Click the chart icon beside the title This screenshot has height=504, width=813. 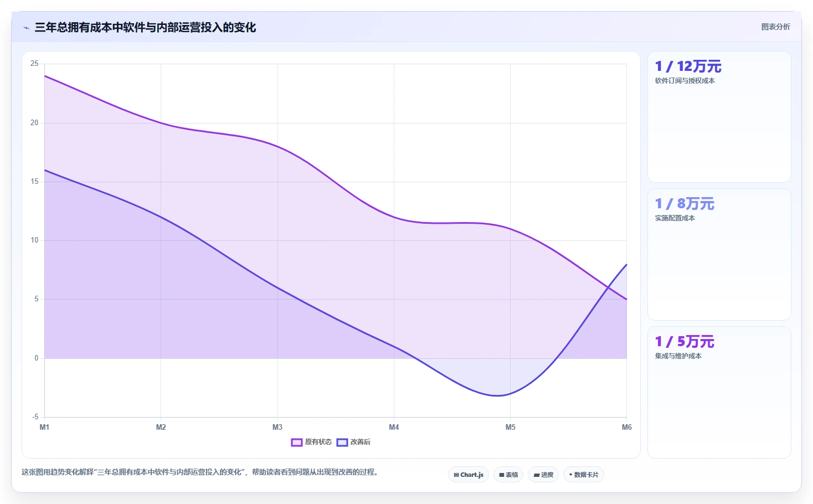[x=26, y=28]
